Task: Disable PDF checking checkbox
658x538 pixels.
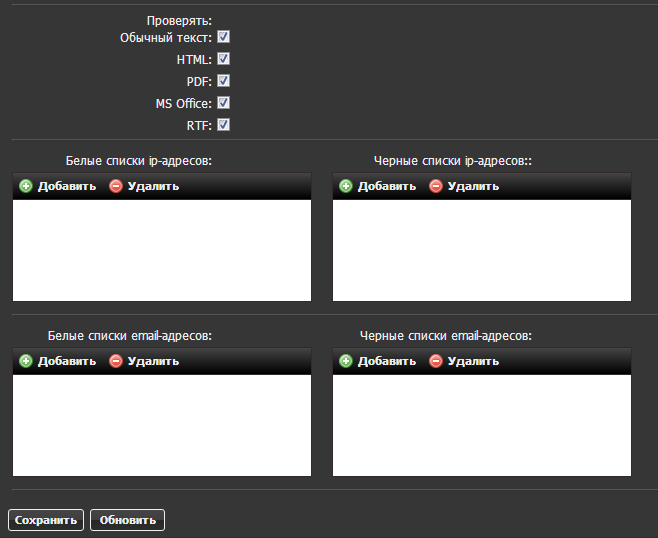Action: tap(224, 81)
